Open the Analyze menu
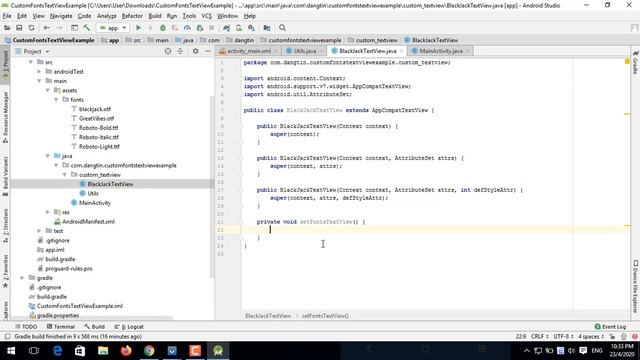Screen dimensions: 640x360 click(x=107, y=16)
